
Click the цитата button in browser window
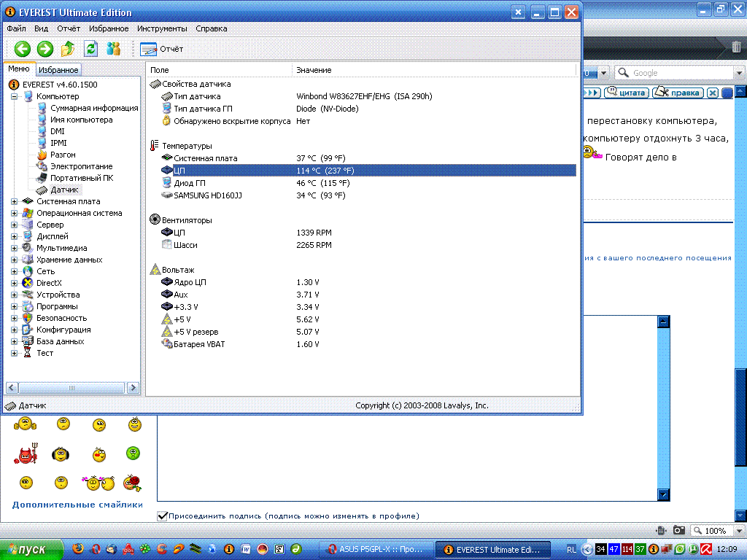pos(627,93)
